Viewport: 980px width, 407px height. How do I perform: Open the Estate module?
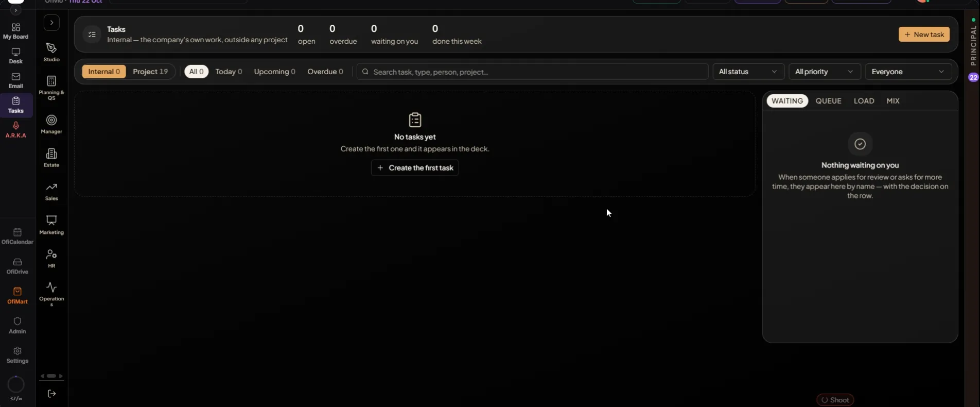pyautogui.click(x=51, y=158)
